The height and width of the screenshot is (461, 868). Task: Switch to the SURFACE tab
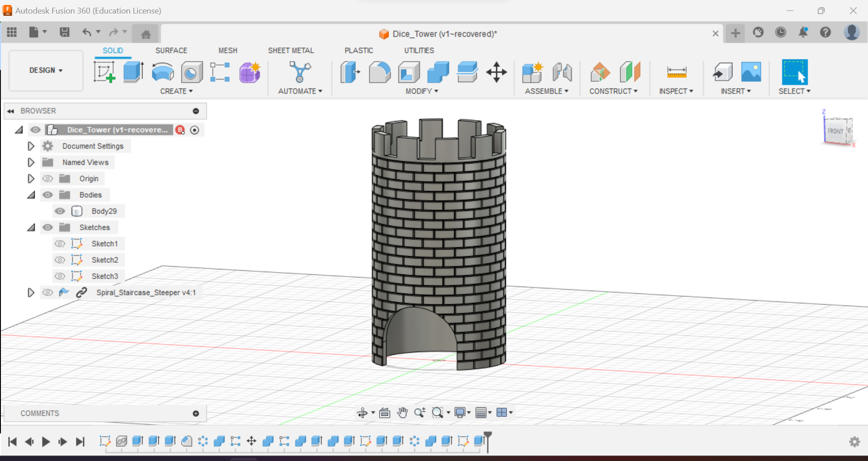[171, 50]
